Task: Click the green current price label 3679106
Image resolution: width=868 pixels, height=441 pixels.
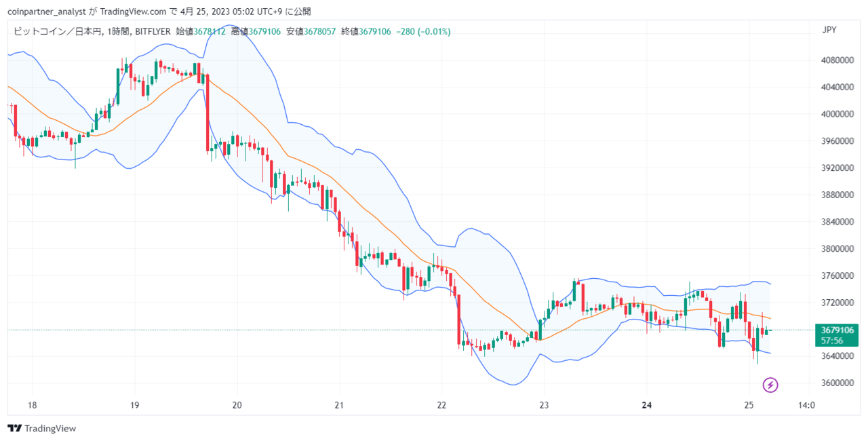Action: coord(836,330)
